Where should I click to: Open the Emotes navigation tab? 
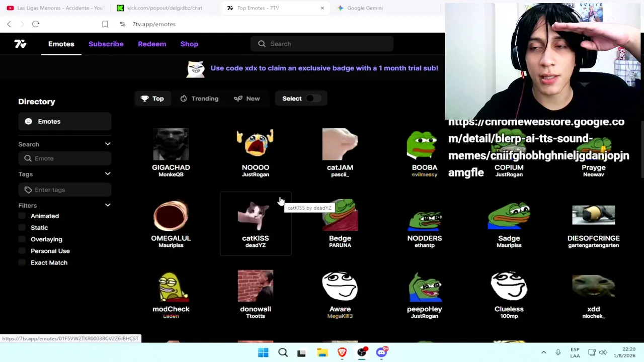(61, 44)
